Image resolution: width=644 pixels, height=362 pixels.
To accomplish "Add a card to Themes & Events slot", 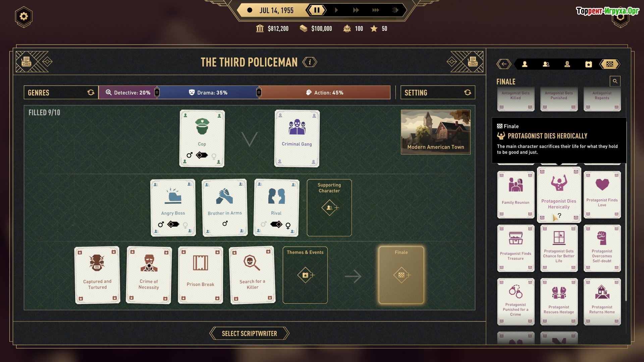I will click(x=305, y=275).
